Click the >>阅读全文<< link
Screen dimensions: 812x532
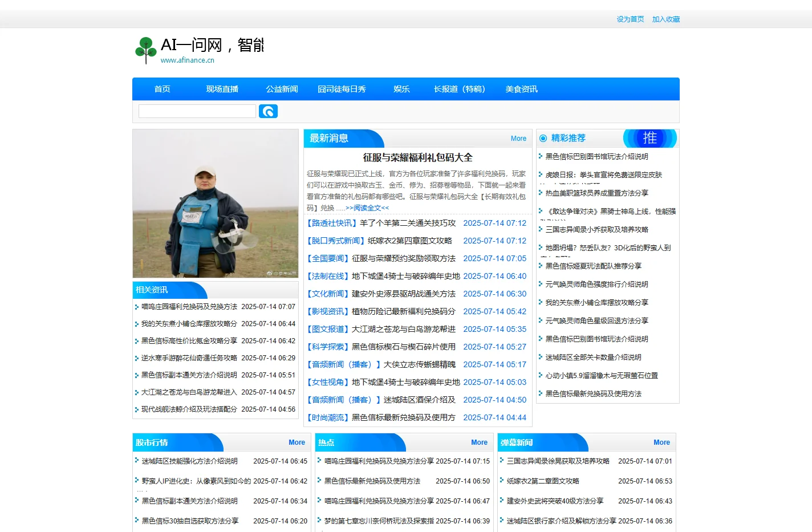(367, 208)
